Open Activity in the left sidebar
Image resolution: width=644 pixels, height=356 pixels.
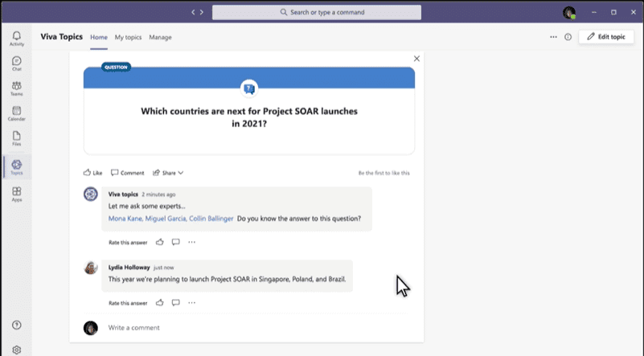[16, 38]
